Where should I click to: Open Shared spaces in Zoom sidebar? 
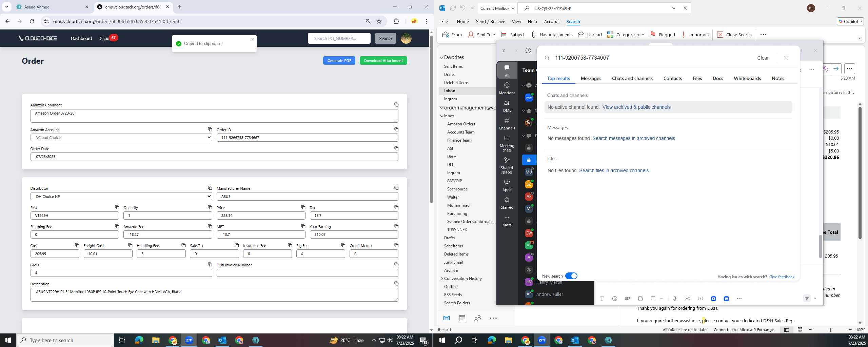pos(507,165)
